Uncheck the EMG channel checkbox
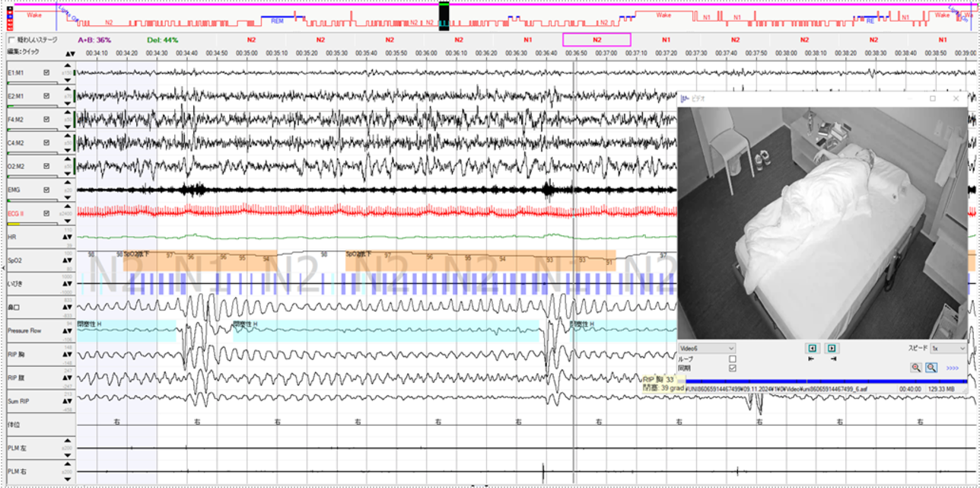The width and height of the screenshot is (980, 488). point(46,190)
